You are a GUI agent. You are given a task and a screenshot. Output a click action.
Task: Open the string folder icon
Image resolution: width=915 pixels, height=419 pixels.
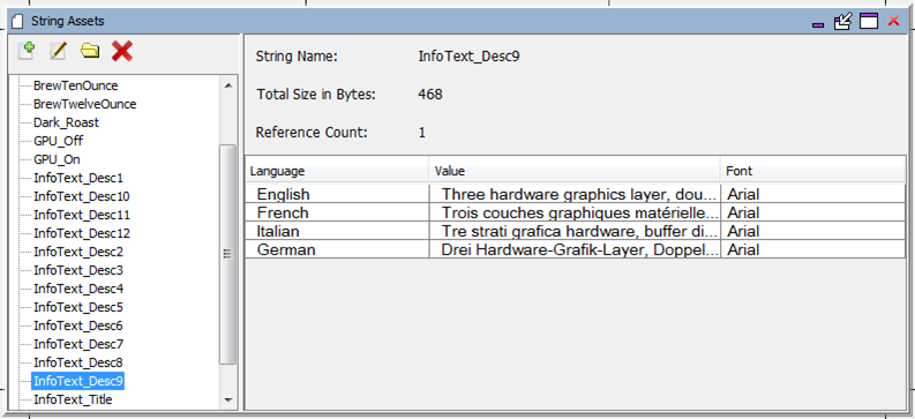click(90, 51)
